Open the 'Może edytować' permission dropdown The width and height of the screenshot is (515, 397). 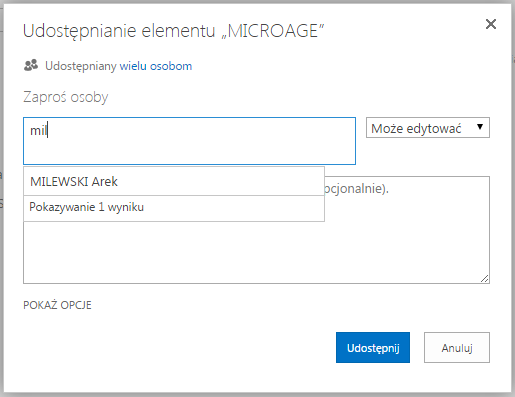click(x=428, y=128)
